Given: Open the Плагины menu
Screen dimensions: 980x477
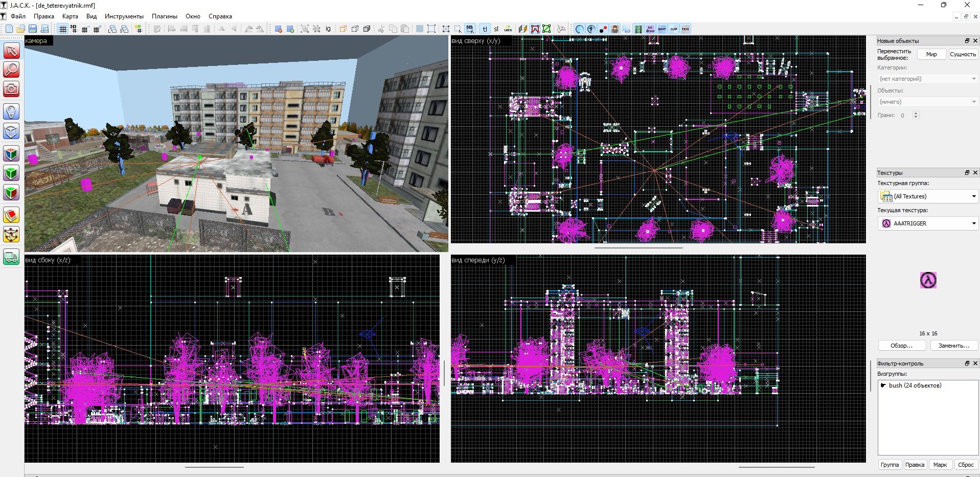Looking at the screenshot, I should (164, 16).
